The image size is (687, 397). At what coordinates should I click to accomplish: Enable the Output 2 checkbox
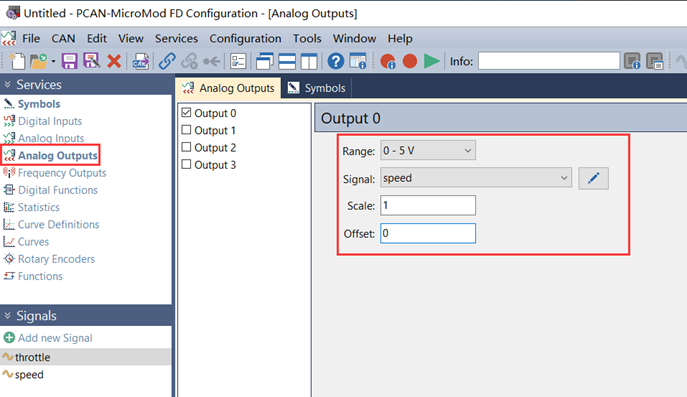pyautogui.click(x=186, y=147)
